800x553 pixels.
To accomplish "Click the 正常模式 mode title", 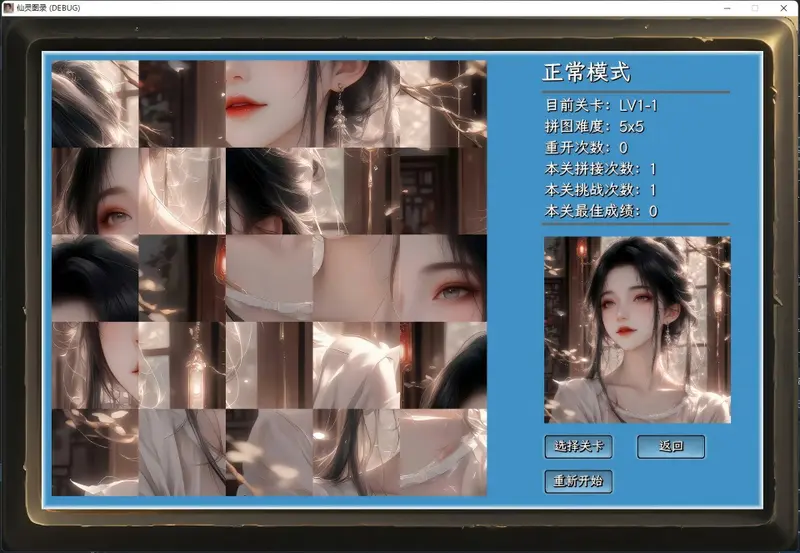I will pyautogui.click(x=587, y=73).
